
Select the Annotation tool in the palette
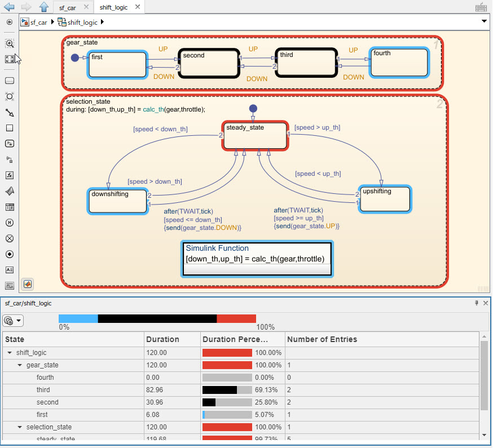(9, 270)
